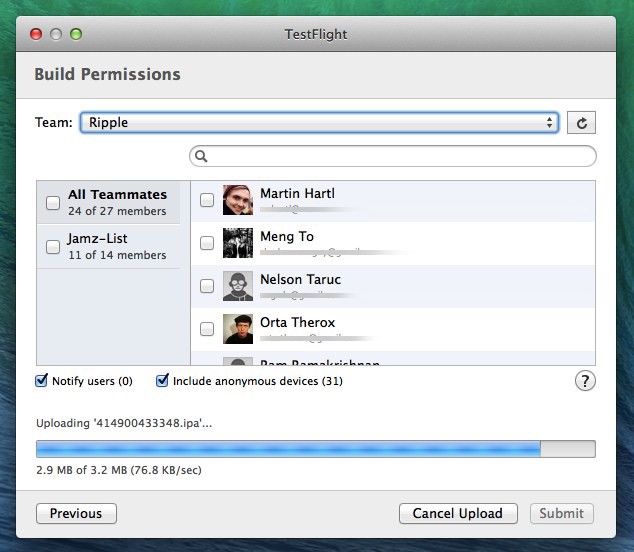Tick the checkbox for Nelson Taruc
The image size is (634, 552).
(207, 286)
